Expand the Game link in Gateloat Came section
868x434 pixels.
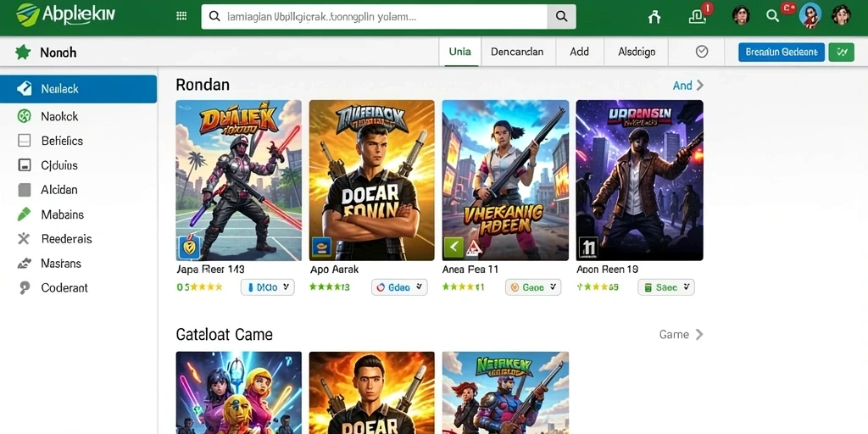[x=681, y=334]
